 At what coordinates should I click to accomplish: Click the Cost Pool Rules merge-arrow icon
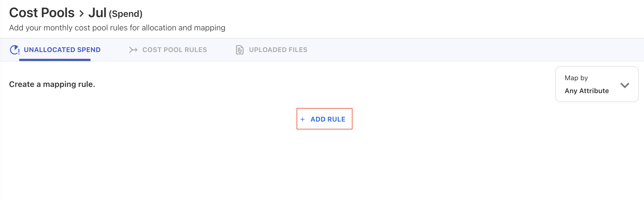pos(133,50)
